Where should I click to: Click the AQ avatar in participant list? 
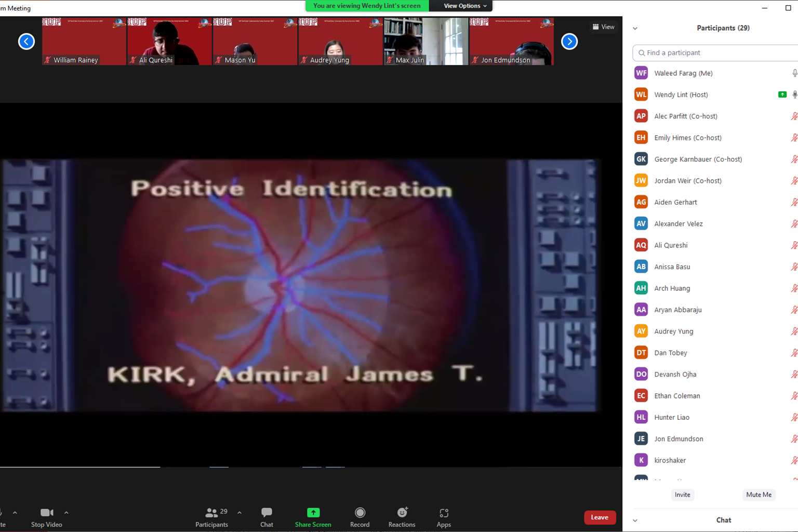tap(641, 245)
